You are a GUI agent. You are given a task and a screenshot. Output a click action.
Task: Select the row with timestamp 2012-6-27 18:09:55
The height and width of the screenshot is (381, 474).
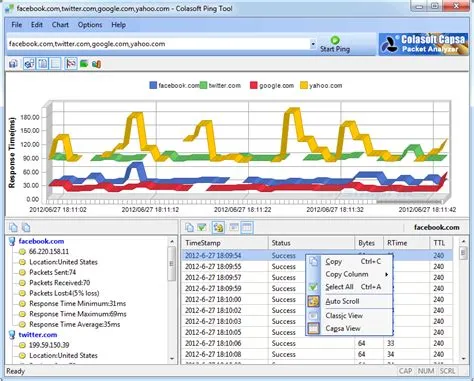[317, 267]
